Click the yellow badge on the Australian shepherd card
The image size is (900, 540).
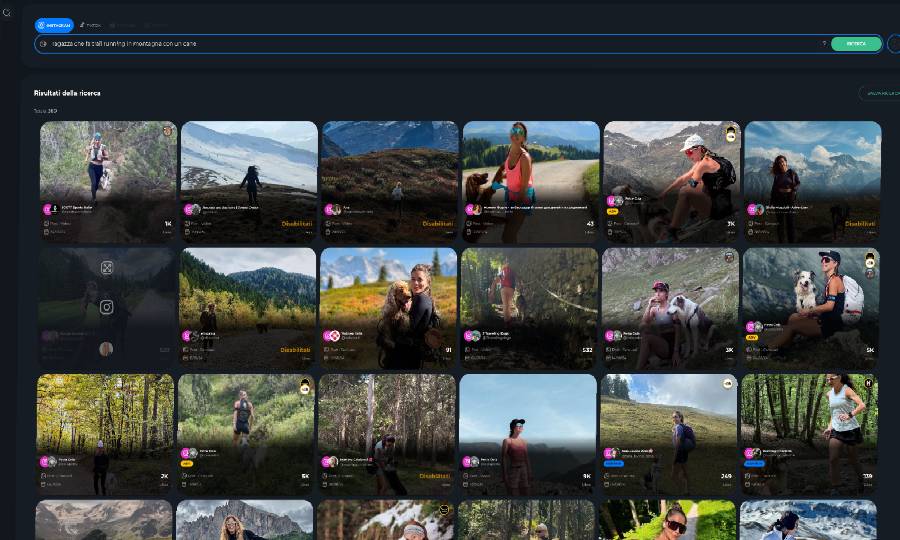click(x=869, y=262)
